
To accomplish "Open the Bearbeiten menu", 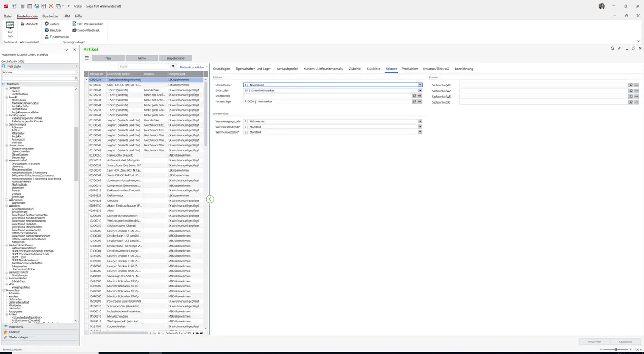I will tap(50, 16).
